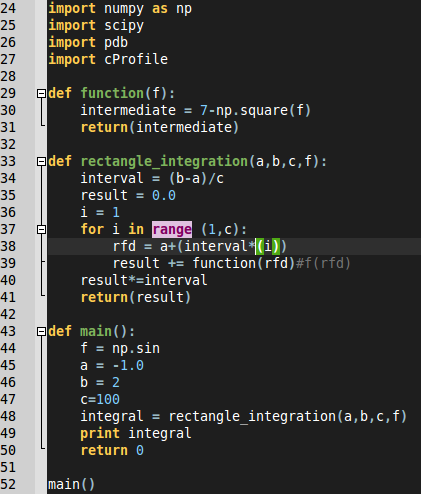
Task: Click 'function(rfd)' call on line 39
Action: [x=244, y=263]
